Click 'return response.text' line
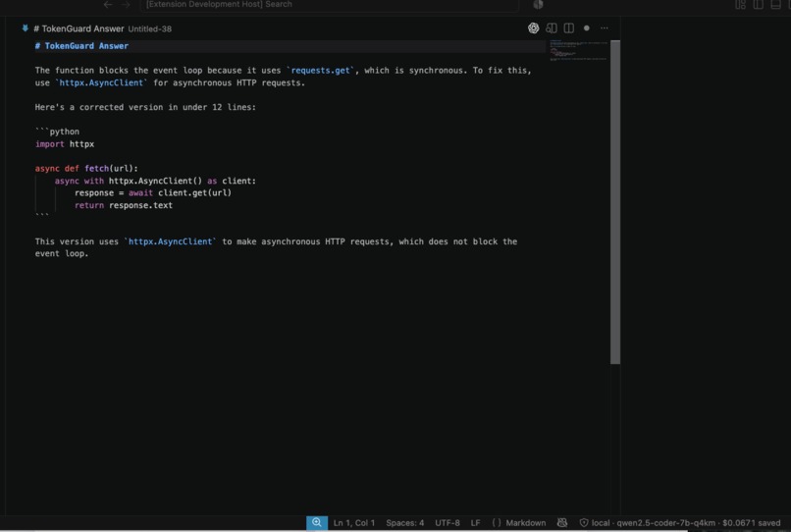The width and height of the screenshot is (791, 532). (x=124, y=205)
